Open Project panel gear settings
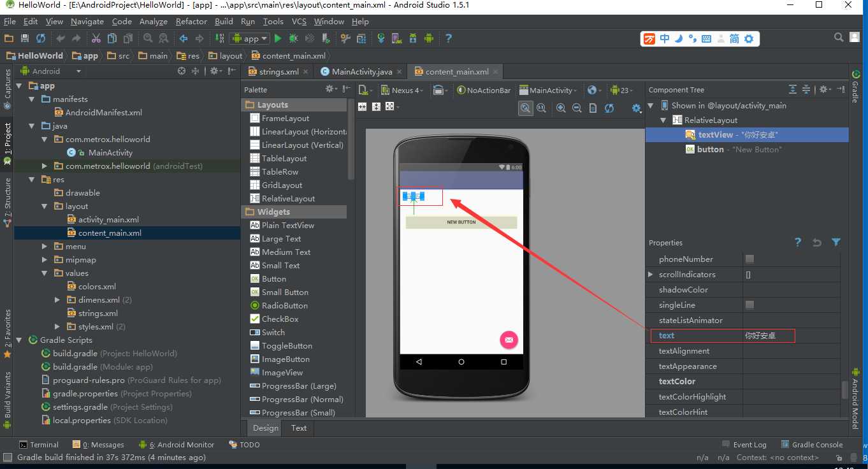The width and height of the screenshot is (868, 469). (215, 71)
